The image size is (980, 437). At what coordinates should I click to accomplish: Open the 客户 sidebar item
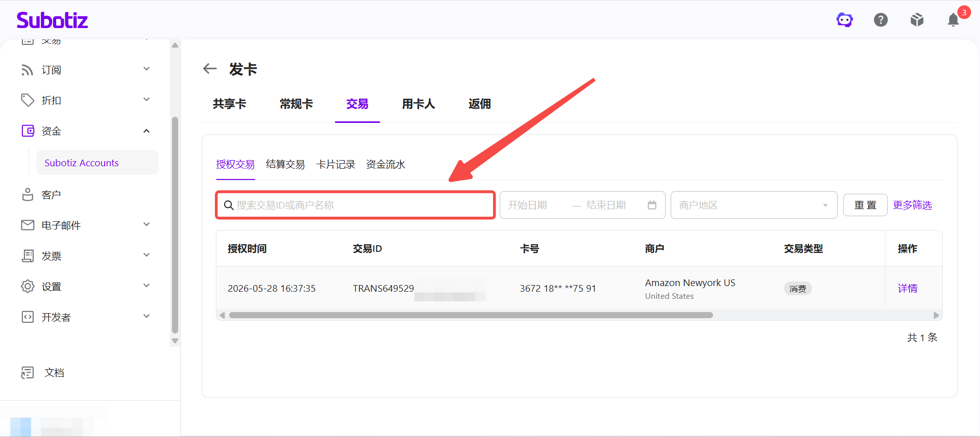tap(51, 195)
